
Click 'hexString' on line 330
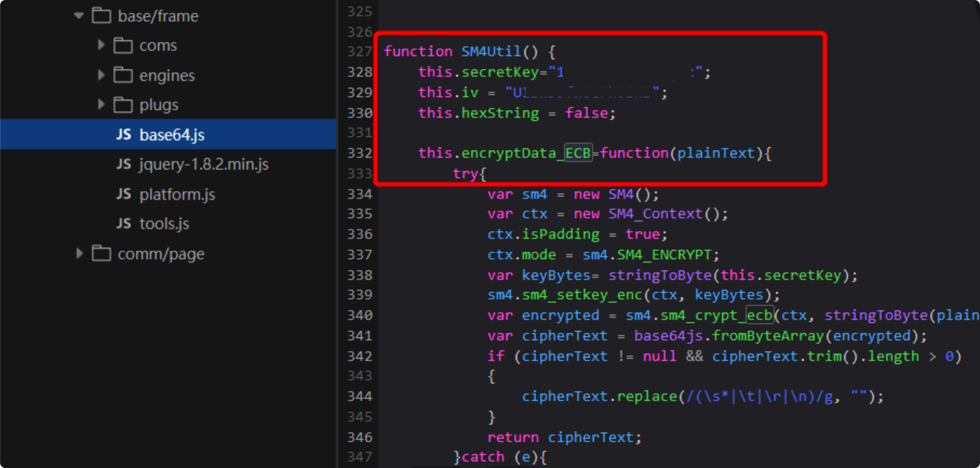pos(500,113)
